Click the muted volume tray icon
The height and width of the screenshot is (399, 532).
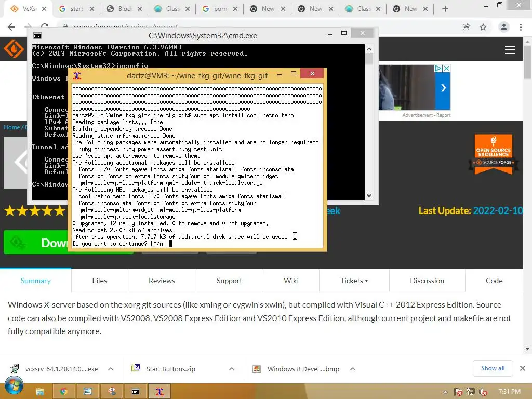pos(483,392)
